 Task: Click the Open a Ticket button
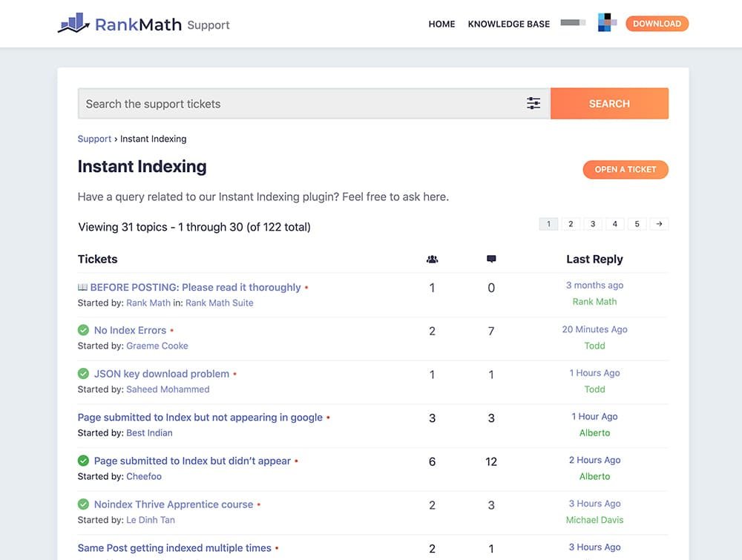(626, 169)
